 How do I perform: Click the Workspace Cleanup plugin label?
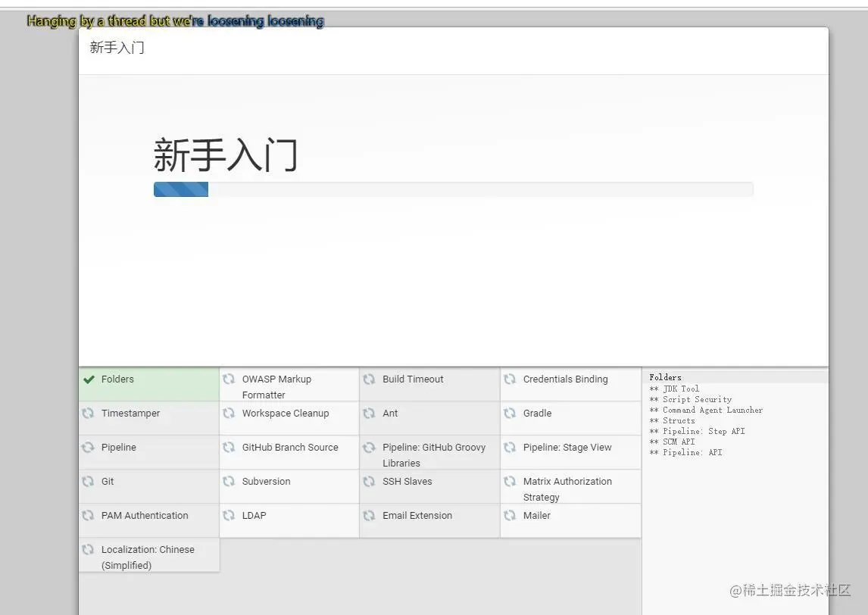click(x=285, y=413)
